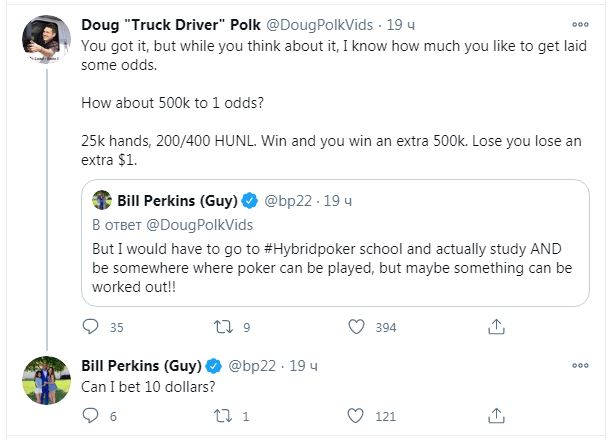Reply to Doug Polk's tweet
Screen dimensions: 610x440
coord(90,327)
